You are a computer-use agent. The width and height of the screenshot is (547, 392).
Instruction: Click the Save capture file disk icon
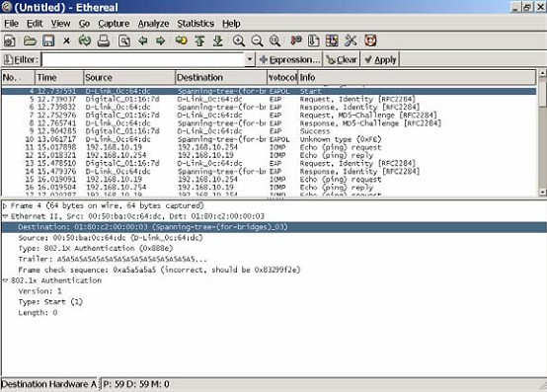tap(48, 40)
